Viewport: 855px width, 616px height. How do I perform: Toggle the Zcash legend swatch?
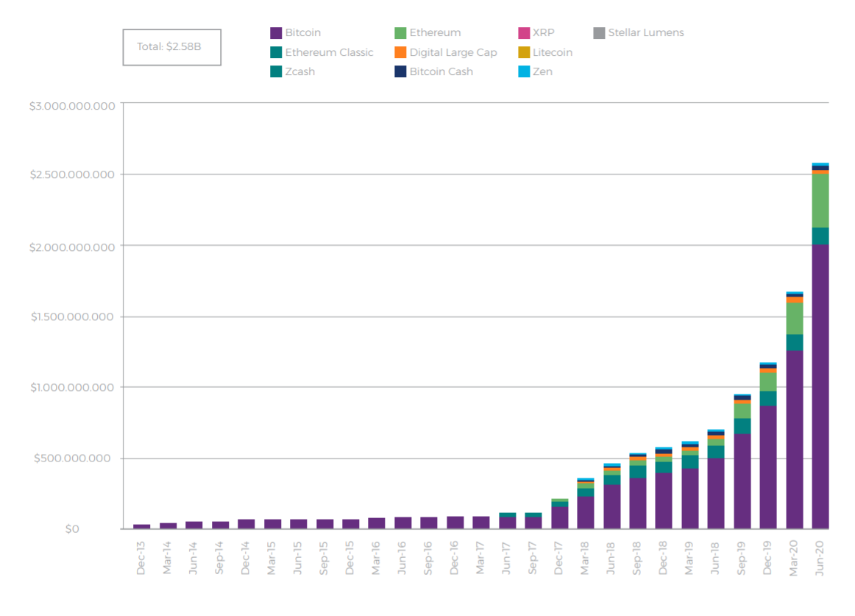[x=276, y=71]
